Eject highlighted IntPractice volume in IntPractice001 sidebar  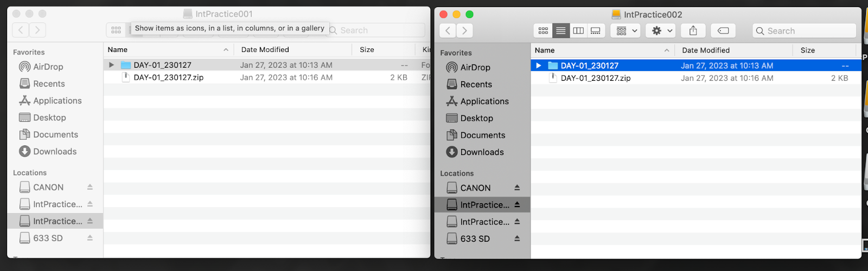click(x=90, y=221)
